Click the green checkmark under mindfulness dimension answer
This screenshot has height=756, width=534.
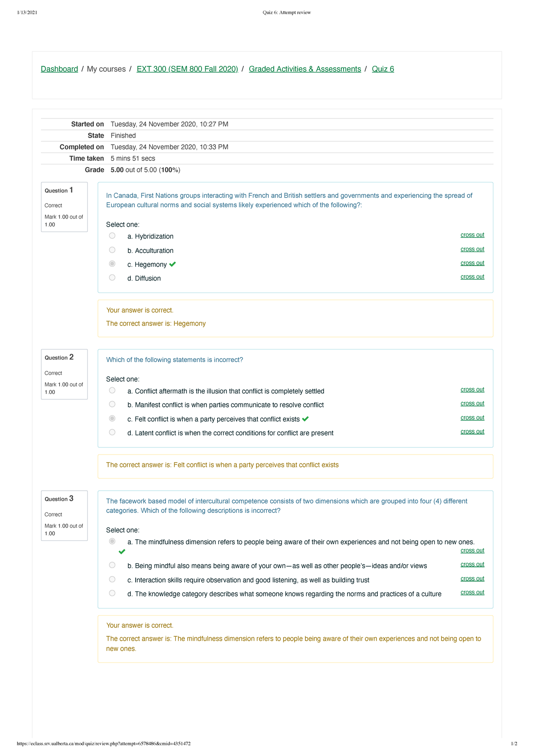(x=122, y=552)
